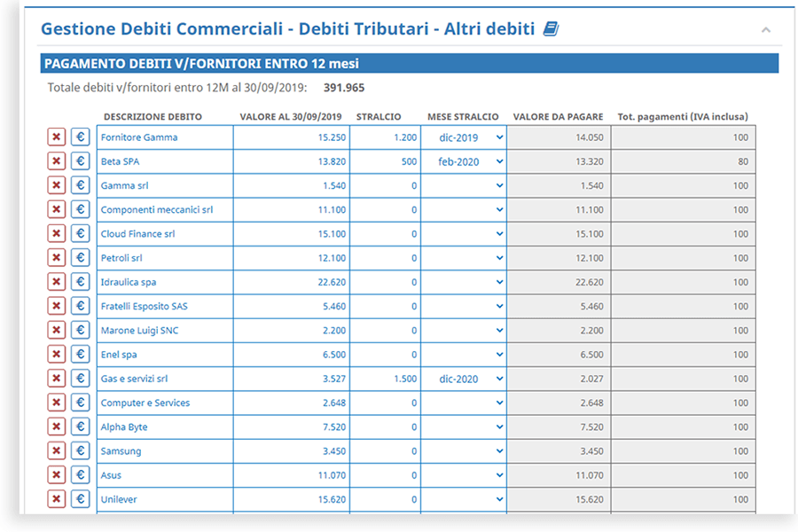
Task: Collapse the Gestione Debiti Commerciali panel
Action: (766, 30)
